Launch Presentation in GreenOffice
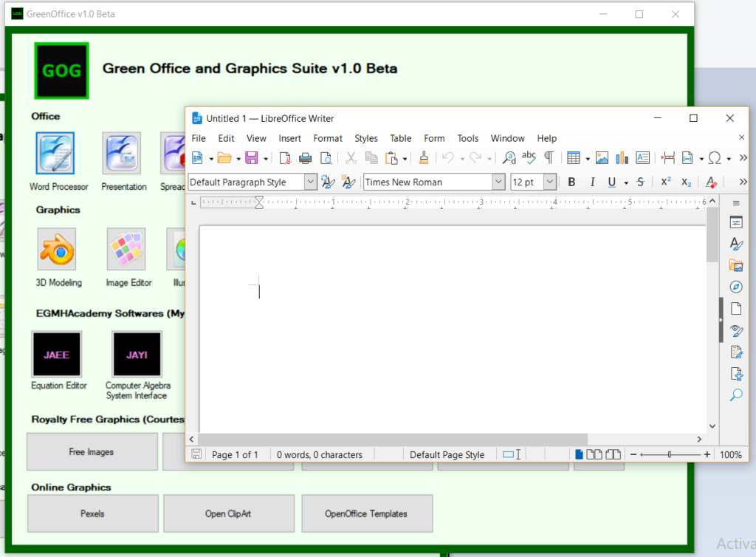 (122, 154)
